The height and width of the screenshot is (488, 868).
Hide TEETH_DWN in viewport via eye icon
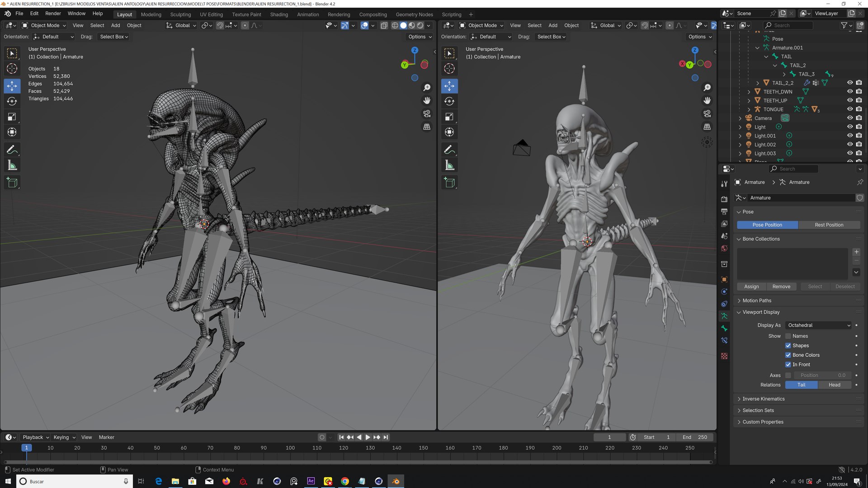pyautogui.click(x=850, y=92)
